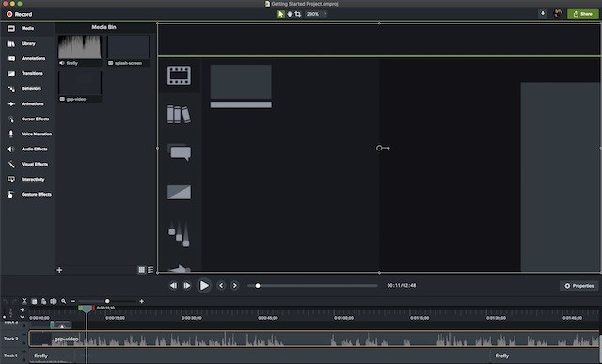Open the Behaviors tab
The width and height of the screenshot is (602, 364).
pyautogui.click(x=27, y=88)
